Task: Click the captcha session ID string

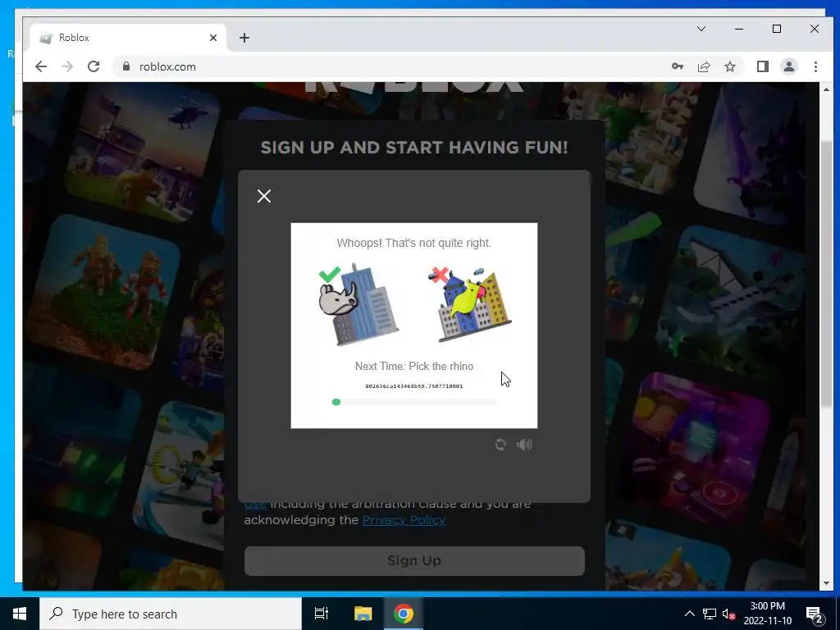Action: coord(414,386)
